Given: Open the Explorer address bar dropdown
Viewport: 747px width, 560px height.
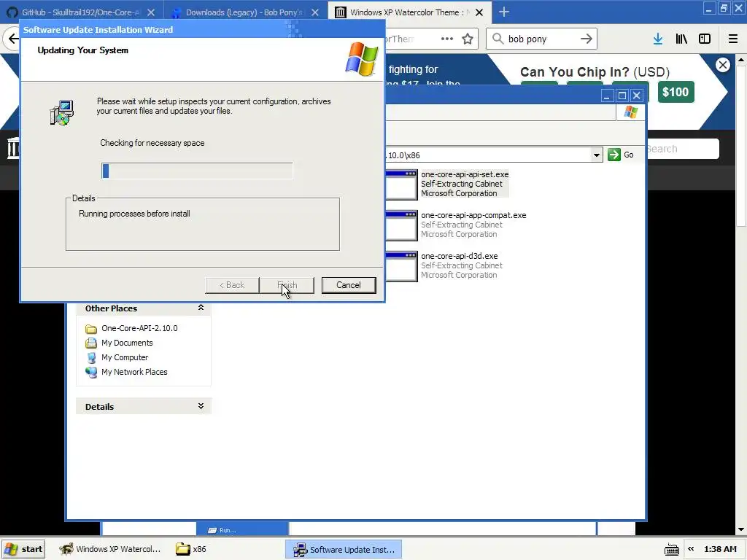Looking at the screenshot, I should pyautogui.click(x=597, y=155).
